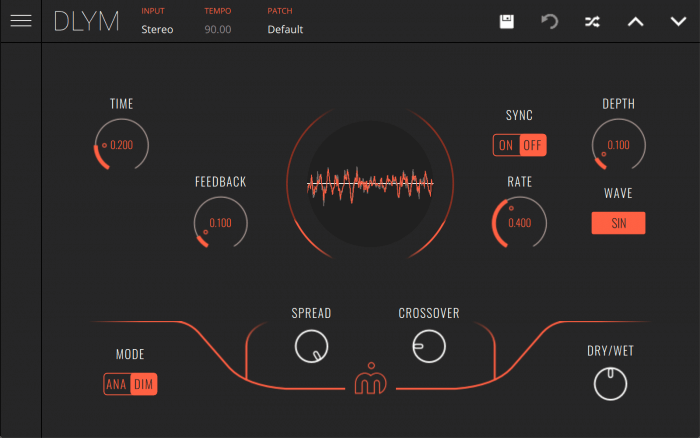Click the Tempo 90.00 field
The image size is (700, 438).
(218, 29)
